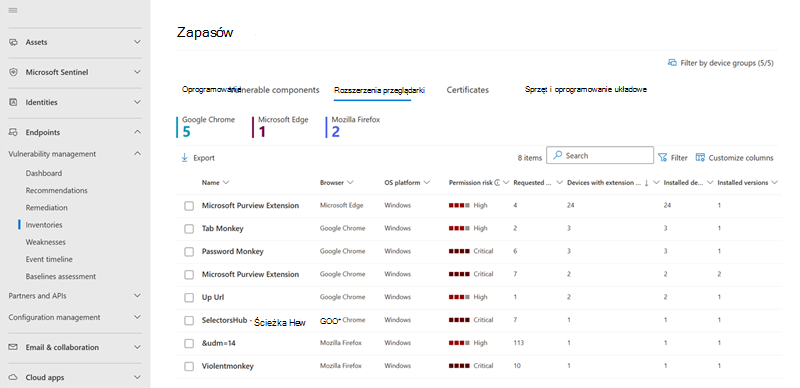Expand the Email & collaboration chevron

tap(137, 347)
